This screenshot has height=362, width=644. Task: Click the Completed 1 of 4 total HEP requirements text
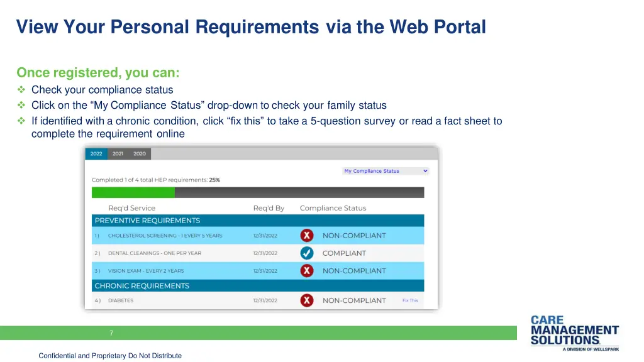click(156, 180)
